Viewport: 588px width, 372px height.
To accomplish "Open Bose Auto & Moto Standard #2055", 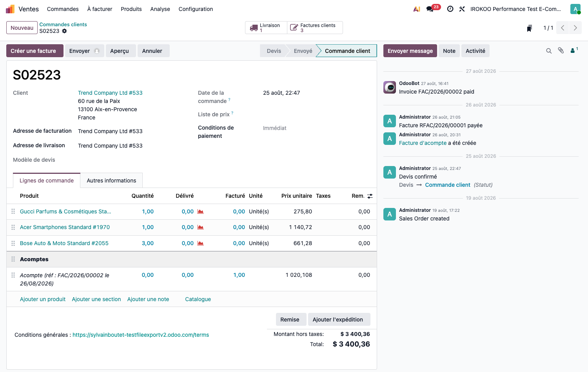I will [64, 243].
